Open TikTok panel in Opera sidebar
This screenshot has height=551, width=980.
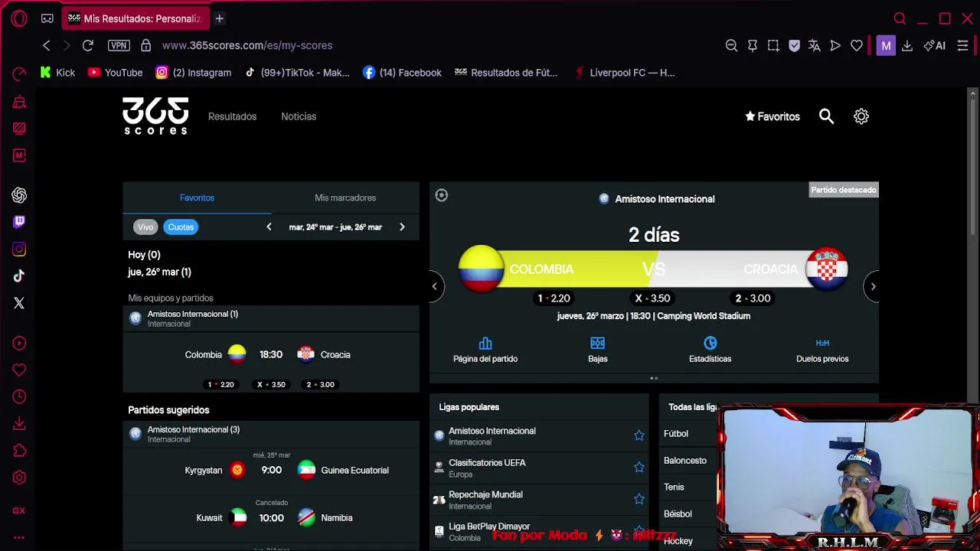[x=19, y=275]
